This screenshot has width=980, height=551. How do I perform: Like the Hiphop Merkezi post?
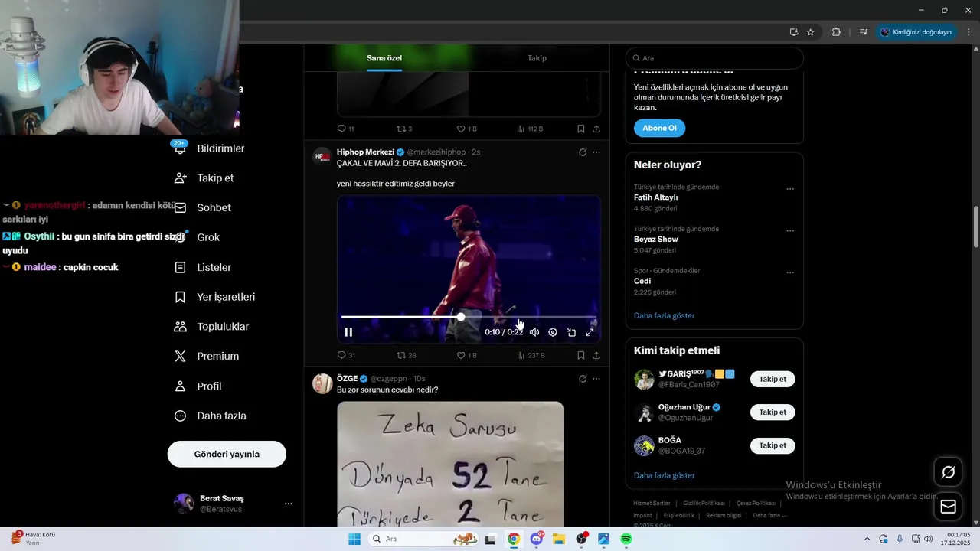(466, 355)
